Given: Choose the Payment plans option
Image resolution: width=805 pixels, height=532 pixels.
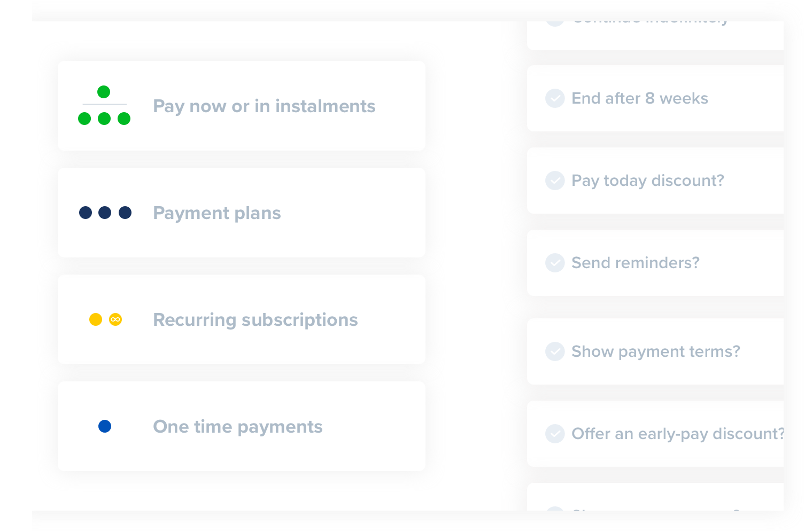Looking at the screenshot, I should pyautogui.click(x=216, y=213).
